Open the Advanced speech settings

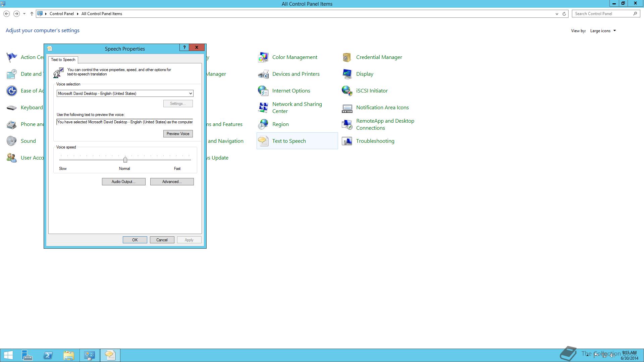pos(172,182)
